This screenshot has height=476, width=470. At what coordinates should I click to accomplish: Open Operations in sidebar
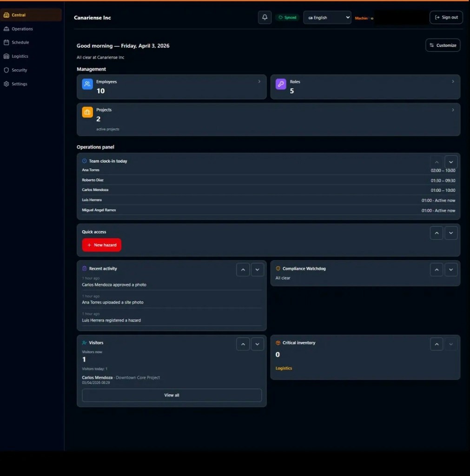tap(31, 29)
